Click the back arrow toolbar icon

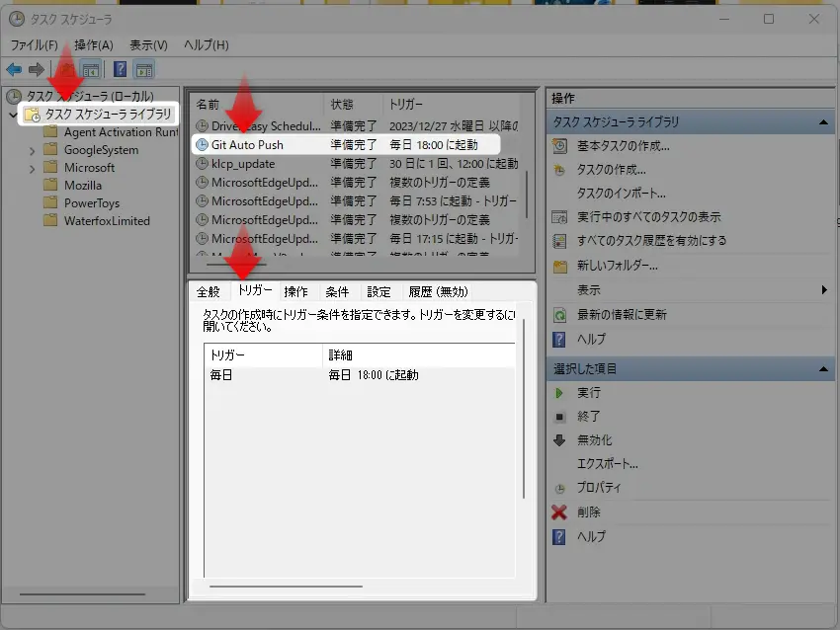coord(14,69)
